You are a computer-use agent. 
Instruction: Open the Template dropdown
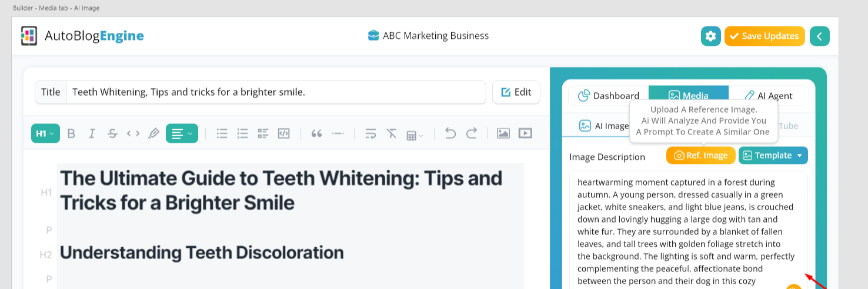coord(773,156)
